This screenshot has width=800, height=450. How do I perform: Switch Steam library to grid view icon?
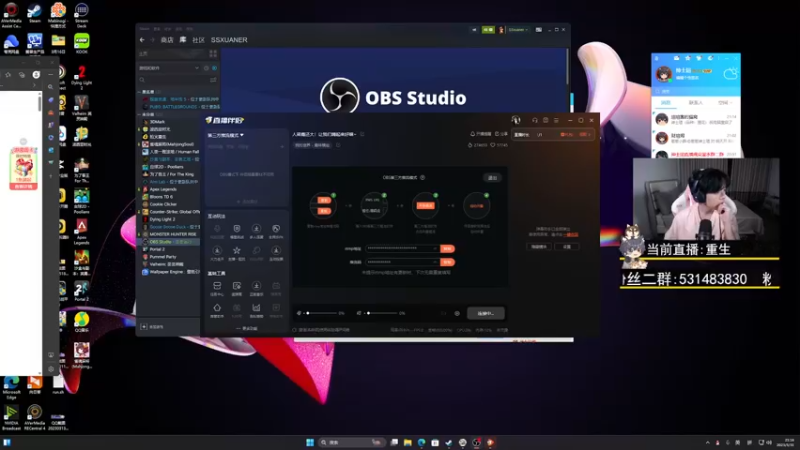(x=213, y=54)
